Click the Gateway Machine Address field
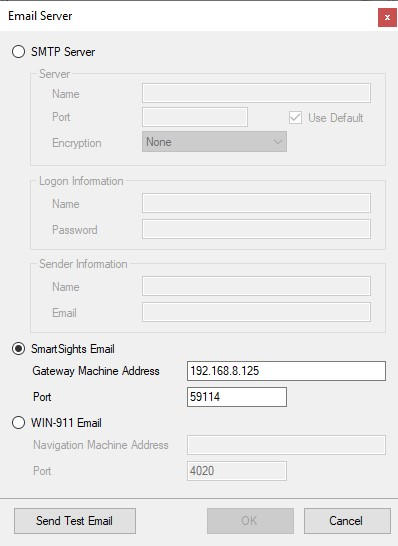The height and width of the screenshot is (546, 398). coord(286,371)
